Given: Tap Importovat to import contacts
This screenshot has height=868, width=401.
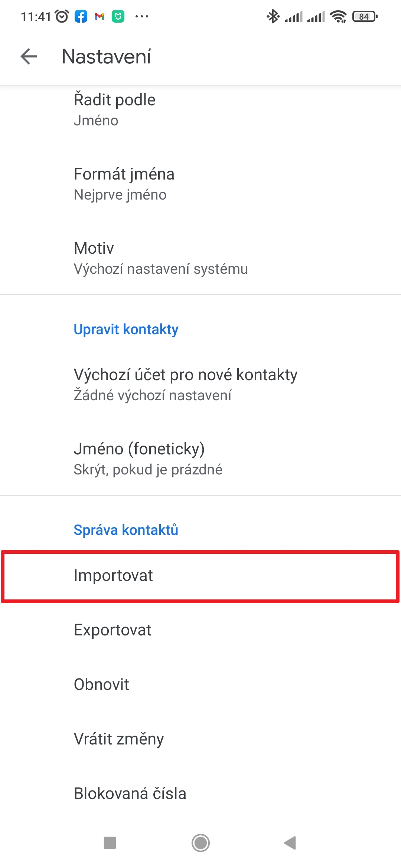Looking at the screenshot, I should 200,576.
